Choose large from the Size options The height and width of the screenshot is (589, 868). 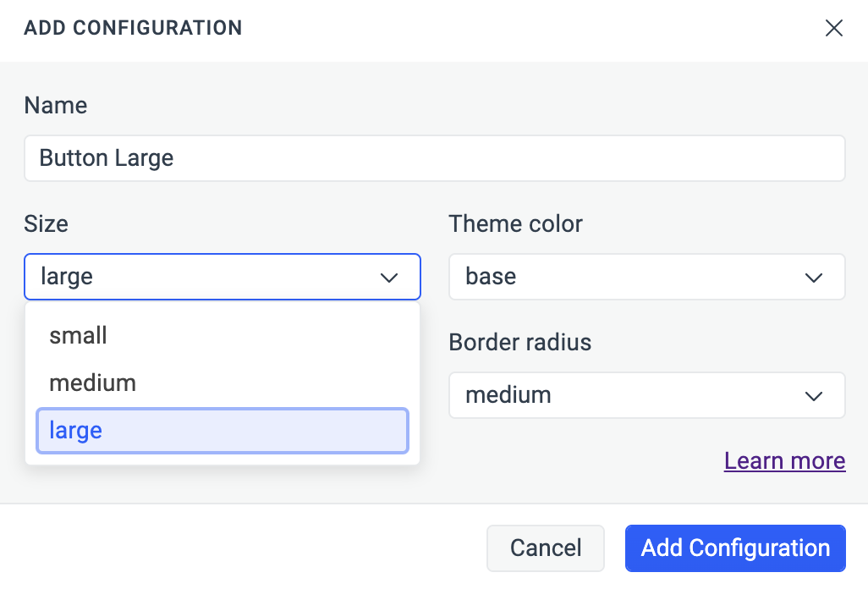(x=76, y=430)
